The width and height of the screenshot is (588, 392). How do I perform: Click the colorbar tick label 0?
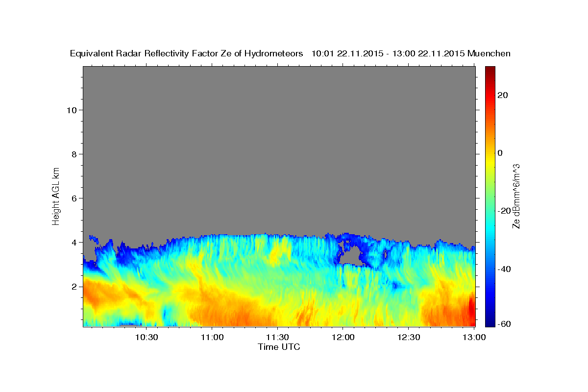tap(500, 153)
